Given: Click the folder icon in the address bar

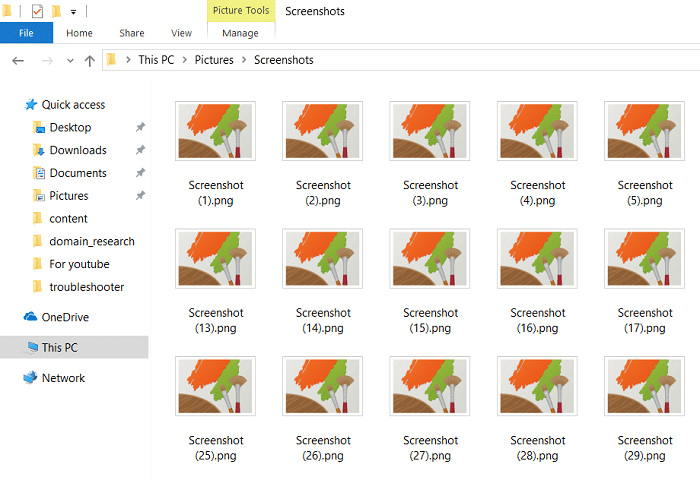Looking at the screenshot, I should pos(112,60).
